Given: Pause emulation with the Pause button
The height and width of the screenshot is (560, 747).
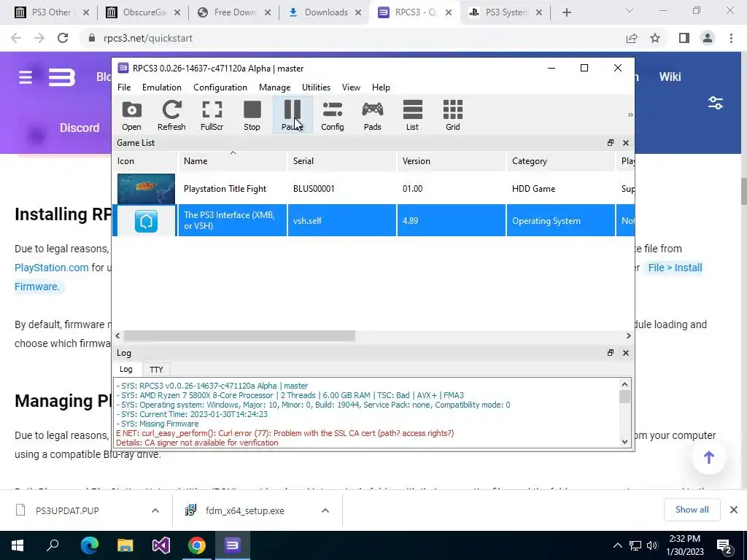Looking at the screenshot, I should click(292, 115).
